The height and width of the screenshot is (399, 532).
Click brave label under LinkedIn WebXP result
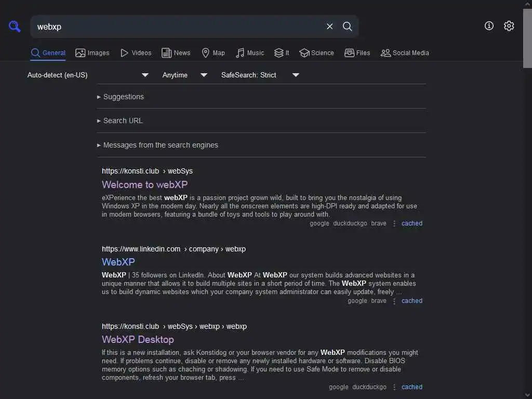tap(379, 301)
